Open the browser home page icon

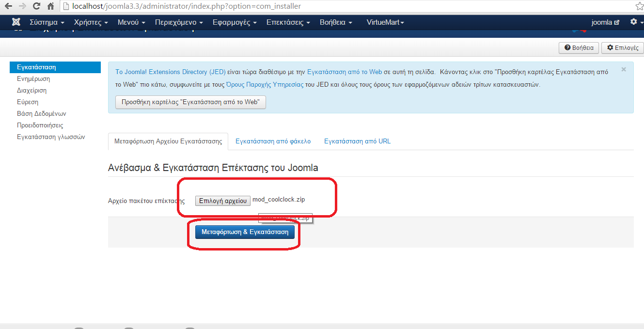pos(50,7)
